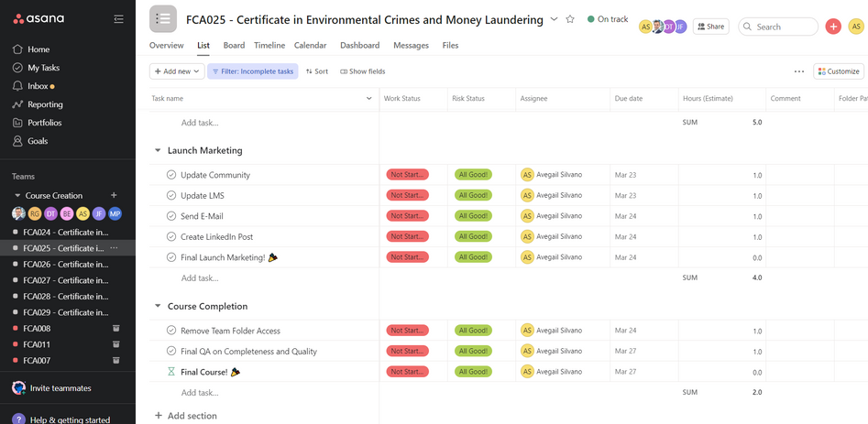
Task: Open the Add new dropdown
Action: point(176,71)
